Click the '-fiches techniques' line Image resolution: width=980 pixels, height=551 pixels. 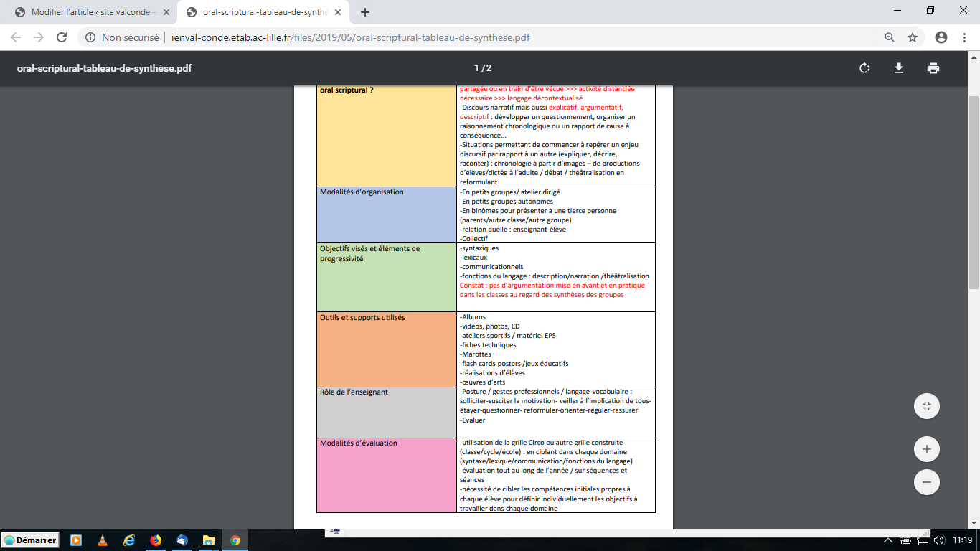pos(488,345)
